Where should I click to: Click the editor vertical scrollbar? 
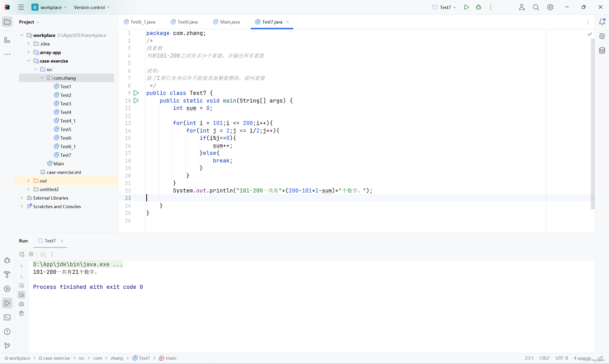(593, 124)
